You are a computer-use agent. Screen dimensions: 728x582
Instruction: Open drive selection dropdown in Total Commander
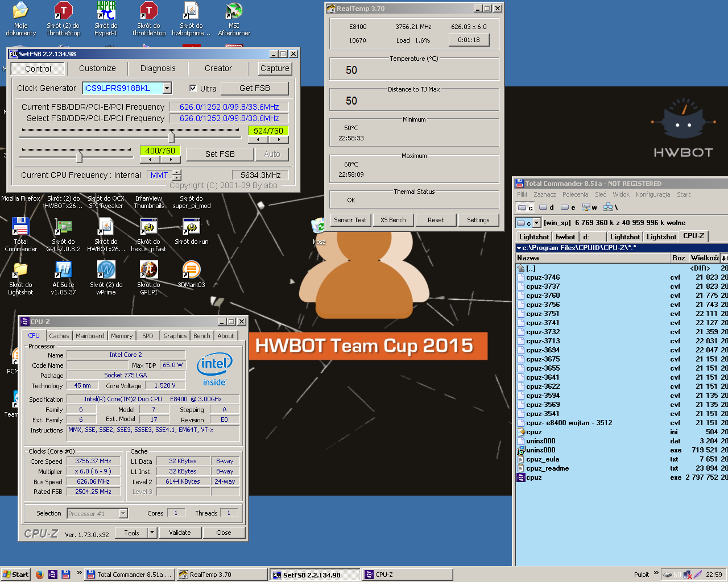536,223
